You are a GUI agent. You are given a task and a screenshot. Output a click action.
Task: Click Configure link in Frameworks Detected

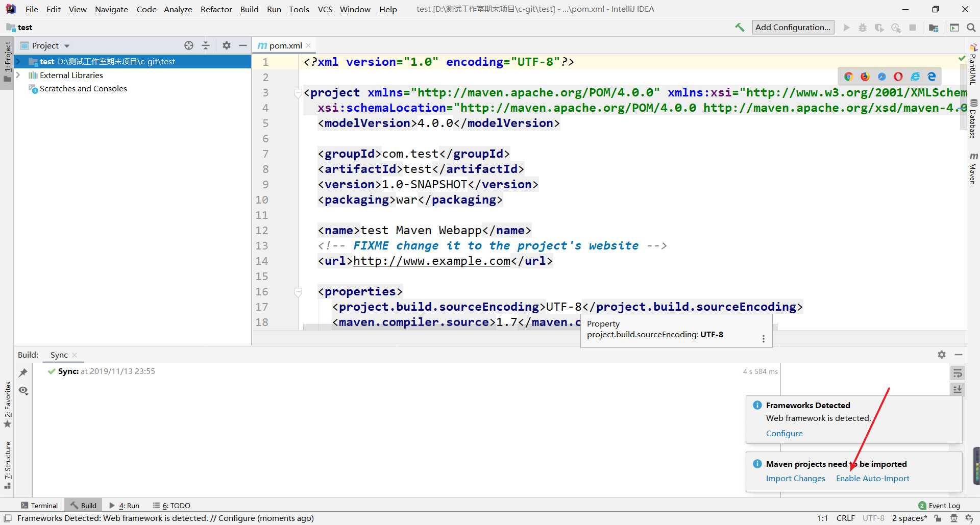point(784,434)
